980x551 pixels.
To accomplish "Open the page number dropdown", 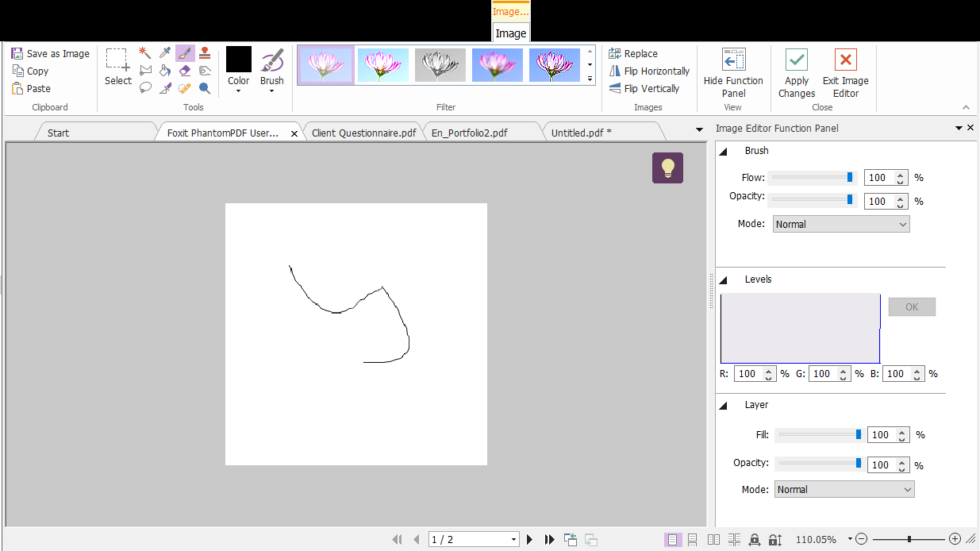I will click(x=514, y=540).
